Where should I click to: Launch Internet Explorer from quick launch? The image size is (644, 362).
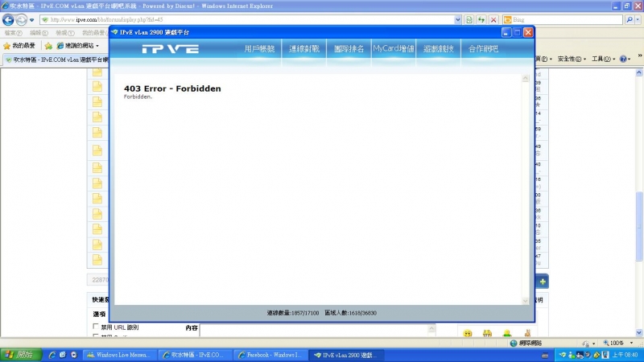[x=52, y=355]
